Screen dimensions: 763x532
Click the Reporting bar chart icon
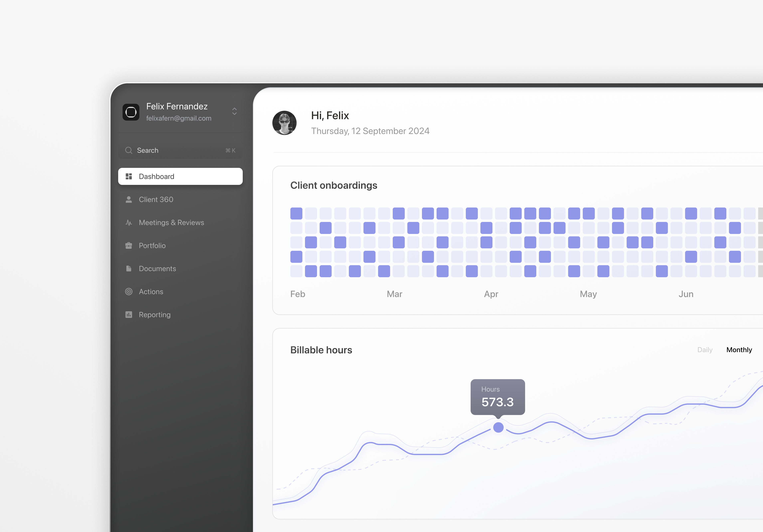(x=129, y=315)
